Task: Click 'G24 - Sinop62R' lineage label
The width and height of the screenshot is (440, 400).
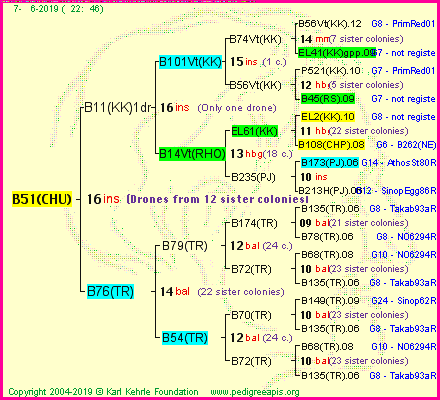Action: pyautogui.click(x=404, y=301)
